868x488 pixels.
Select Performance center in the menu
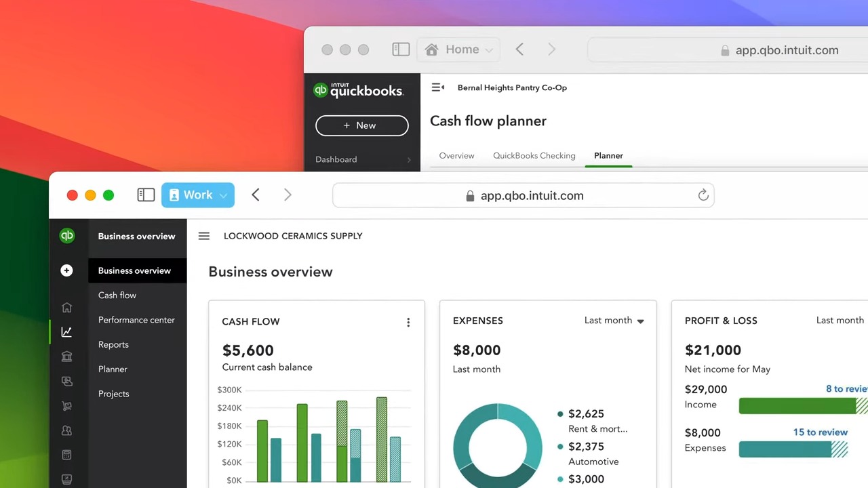[x=136, y=320]
